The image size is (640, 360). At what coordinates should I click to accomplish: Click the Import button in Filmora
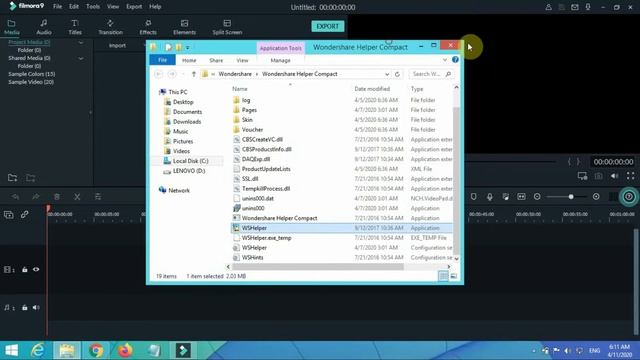[117, 45]
